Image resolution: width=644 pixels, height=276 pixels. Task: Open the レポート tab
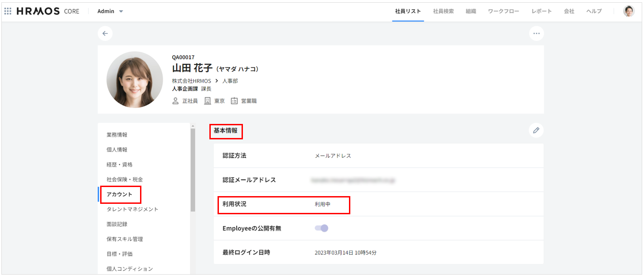pos(542,11)
